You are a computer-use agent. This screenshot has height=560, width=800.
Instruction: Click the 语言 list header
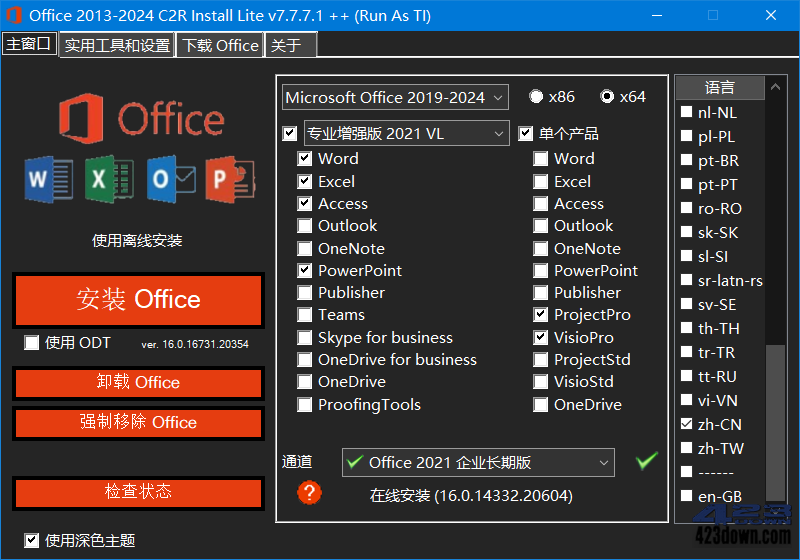(x=720, y=88)
